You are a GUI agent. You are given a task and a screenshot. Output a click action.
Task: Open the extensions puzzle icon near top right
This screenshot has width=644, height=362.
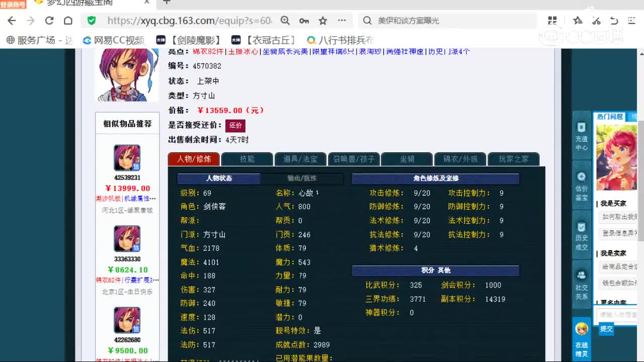552,20
